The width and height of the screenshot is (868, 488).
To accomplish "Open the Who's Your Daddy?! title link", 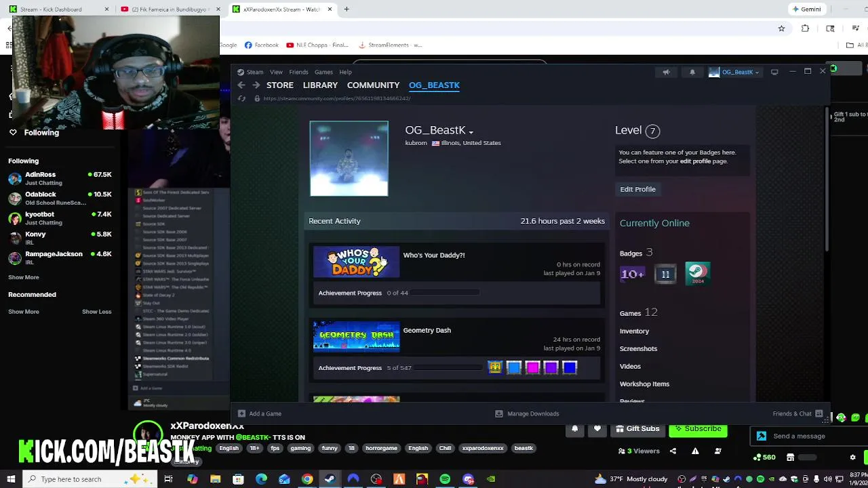I will pos(434,256).
